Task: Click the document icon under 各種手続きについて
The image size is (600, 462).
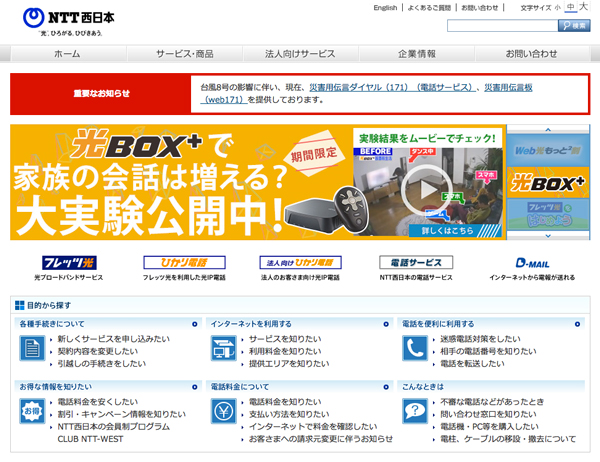Action: point(30,348)
